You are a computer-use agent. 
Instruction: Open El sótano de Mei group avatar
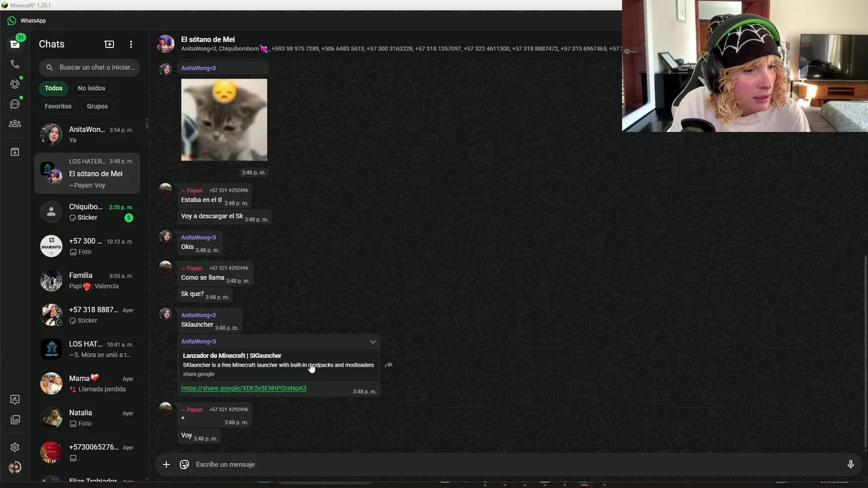pos(165,44)
